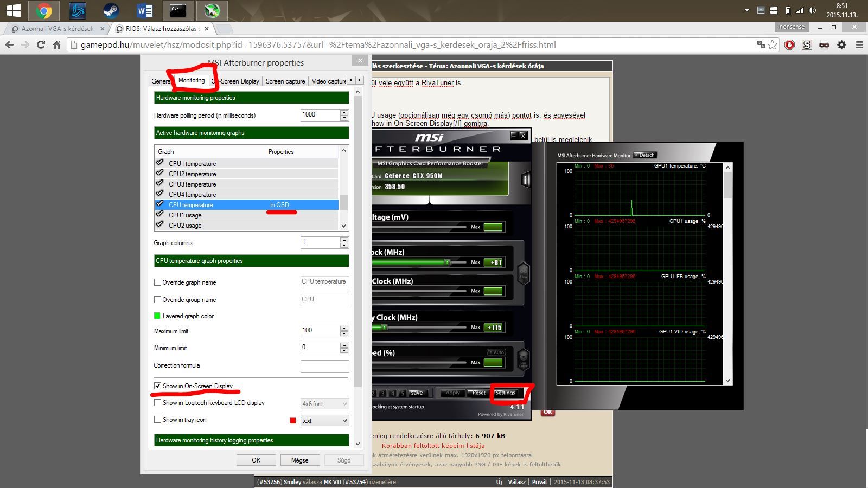Screen dimensions: 868x488
Task: Click the volume speaker tray icon
Action: pyautogui.click(x=812, y=10)
